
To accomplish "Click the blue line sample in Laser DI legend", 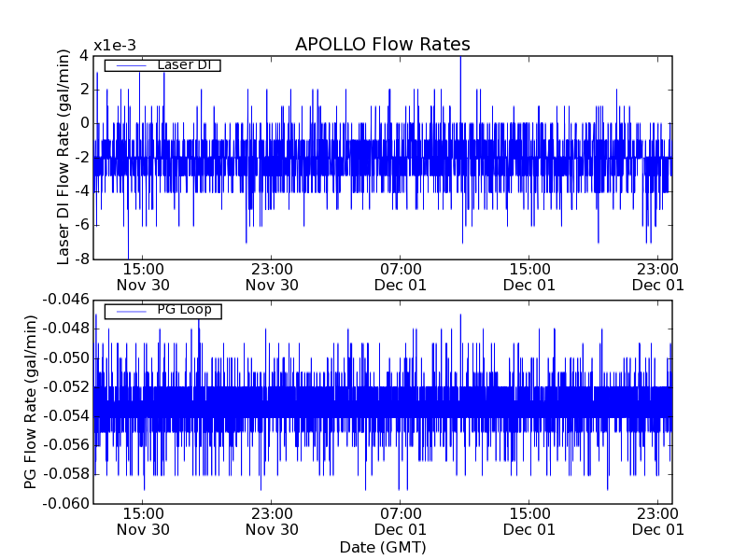I will click(129, 65).
